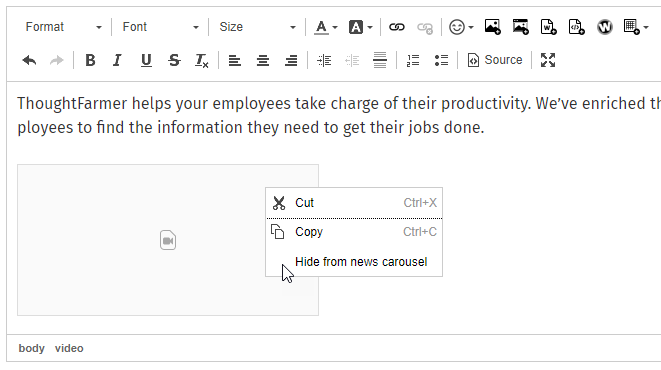
Task: Open the Font dropdown
Action: click(x=160, y=27)
